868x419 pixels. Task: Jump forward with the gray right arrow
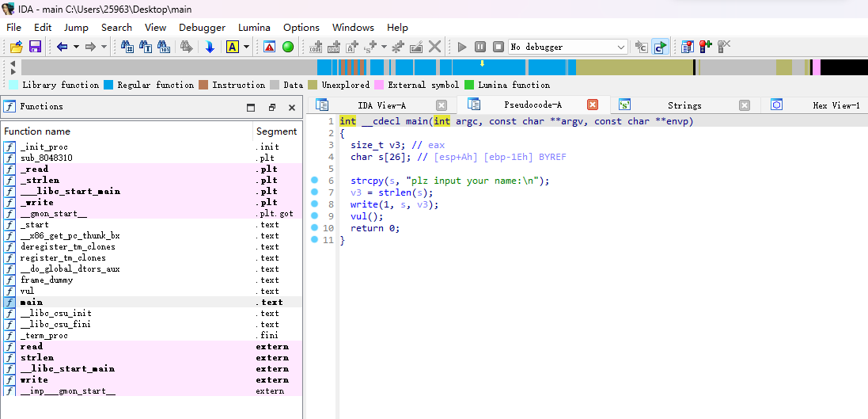(x=90, y=47)
